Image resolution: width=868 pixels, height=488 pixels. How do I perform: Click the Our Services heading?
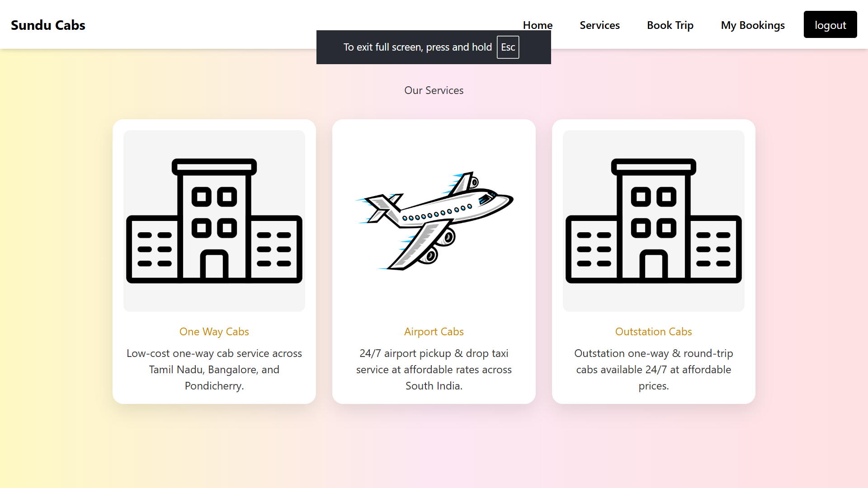click(x=434, y=90)
